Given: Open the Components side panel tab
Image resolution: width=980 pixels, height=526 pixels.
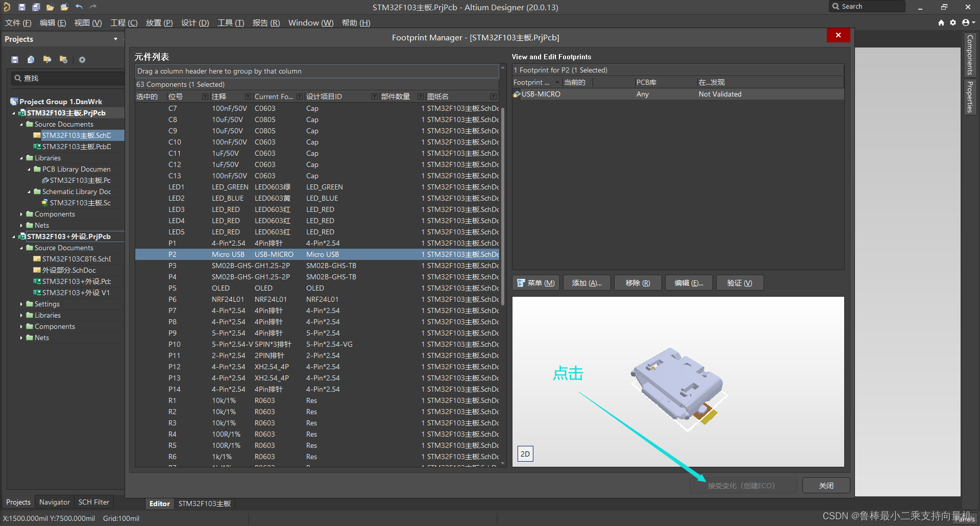Looking at the screenshot, I should click(x=970, y=55).
